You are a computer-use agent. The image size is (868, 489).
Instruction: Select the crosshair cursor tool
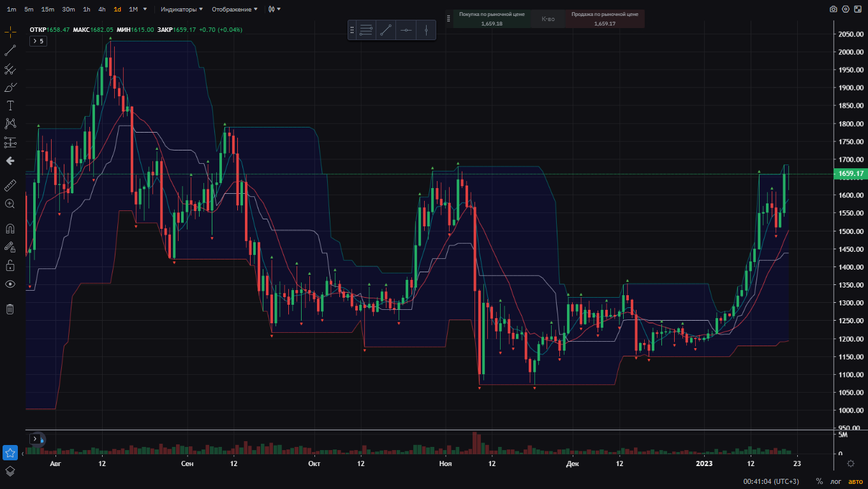[10, 32]
